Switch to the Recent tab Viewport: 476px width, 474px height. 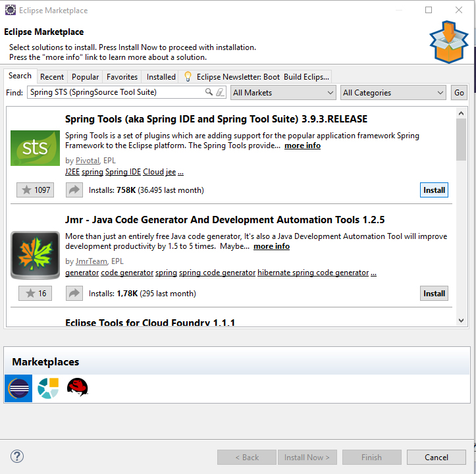coord(52,77)
